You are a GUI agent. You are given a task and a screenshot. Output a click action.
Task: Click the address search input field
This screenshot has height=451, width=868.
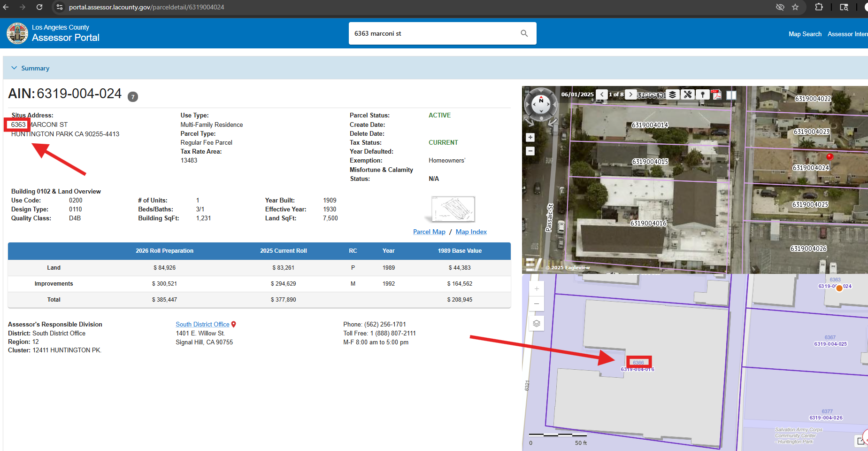coord(432,33)
